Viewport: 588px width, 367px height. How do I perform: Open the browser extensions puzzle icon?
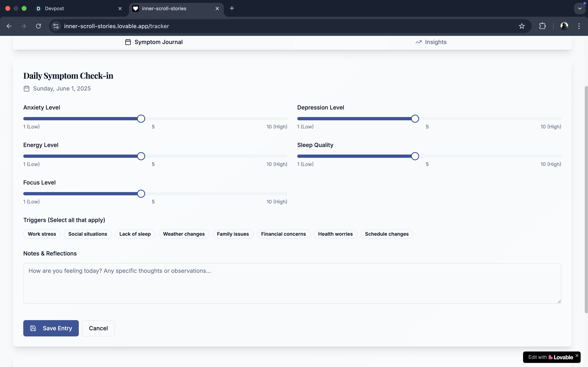click(542, 26)
